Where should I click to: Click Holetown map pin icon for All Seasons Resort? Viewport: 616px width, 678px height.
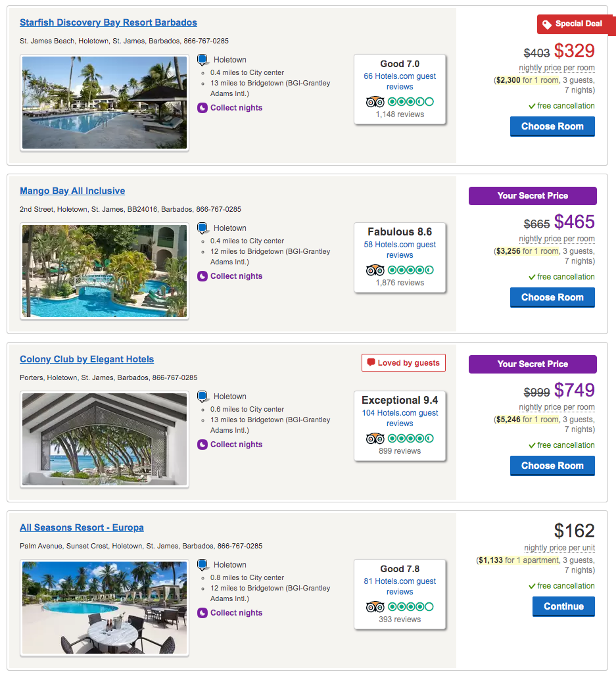[x=203, y=565]
